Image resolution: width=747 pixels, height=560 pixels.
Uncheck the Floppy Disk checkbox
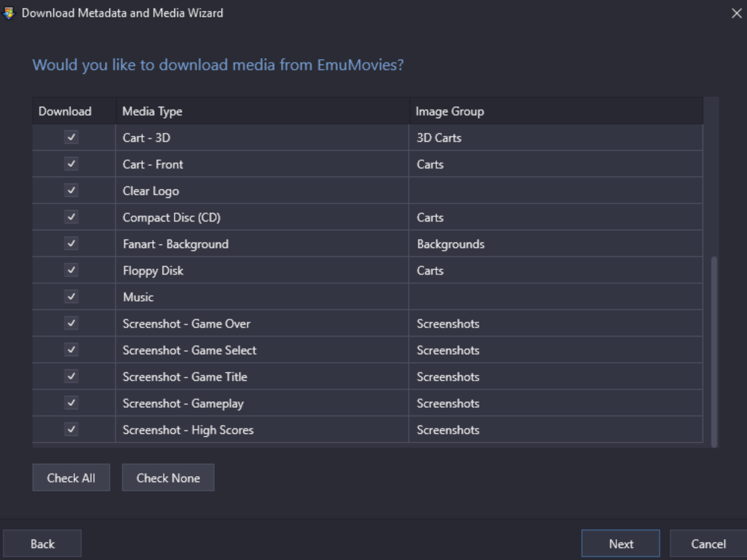coord(71,270)
